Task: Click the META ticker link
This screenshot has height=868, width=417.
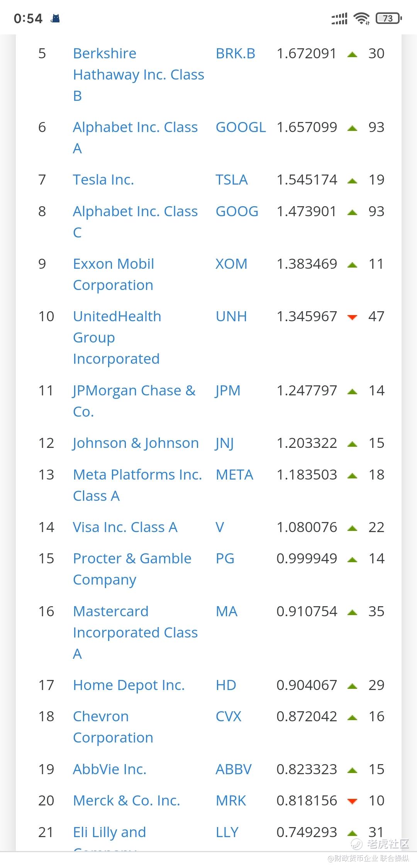Action: tap(234, 475)
